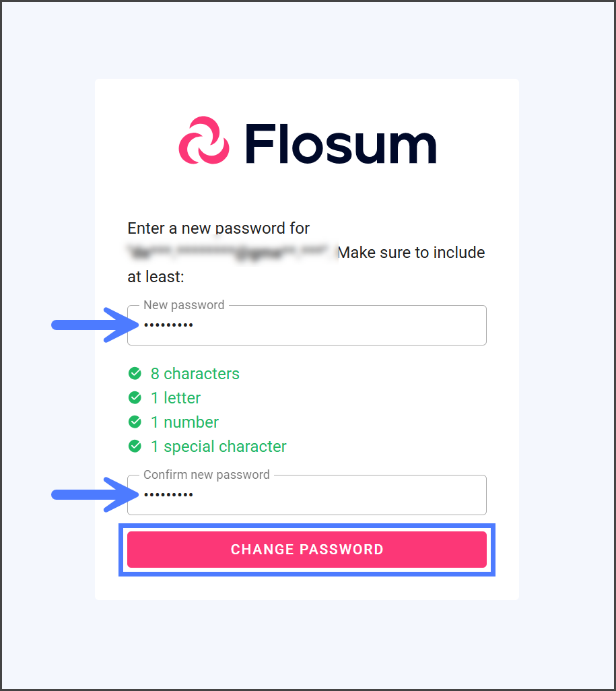The image size is (616, 691).
Task: Click the Flosum wordmark text
Action: [341, 143]
